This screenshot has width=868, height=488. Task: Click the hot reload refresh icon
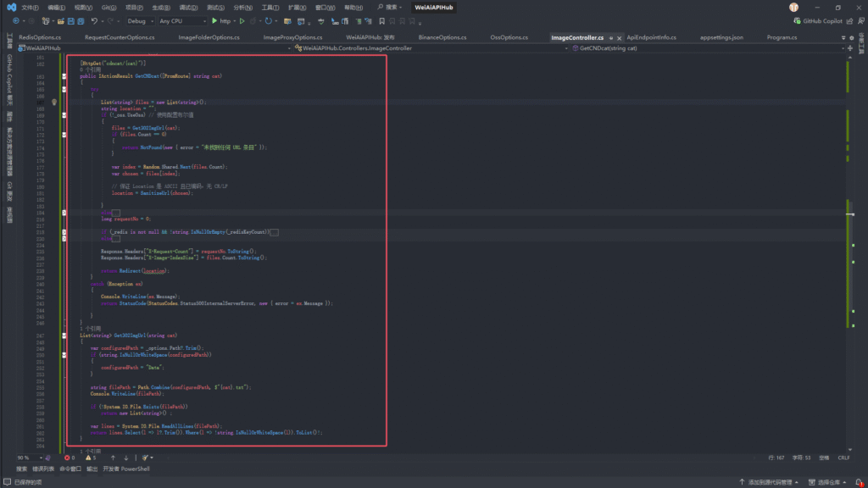269,20
